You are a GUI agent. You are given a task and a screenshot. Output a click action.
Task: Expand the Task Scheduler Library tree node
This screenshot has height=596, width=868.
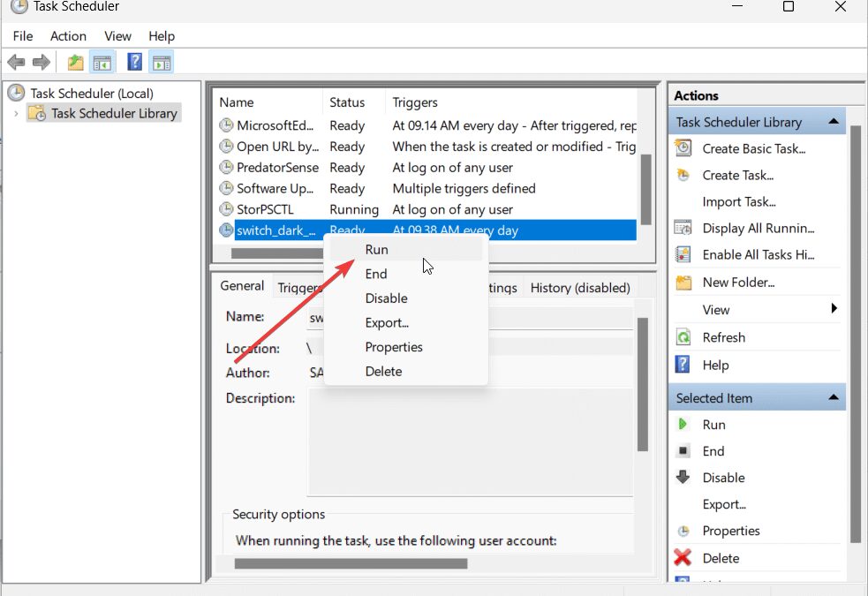click(15, 114)
